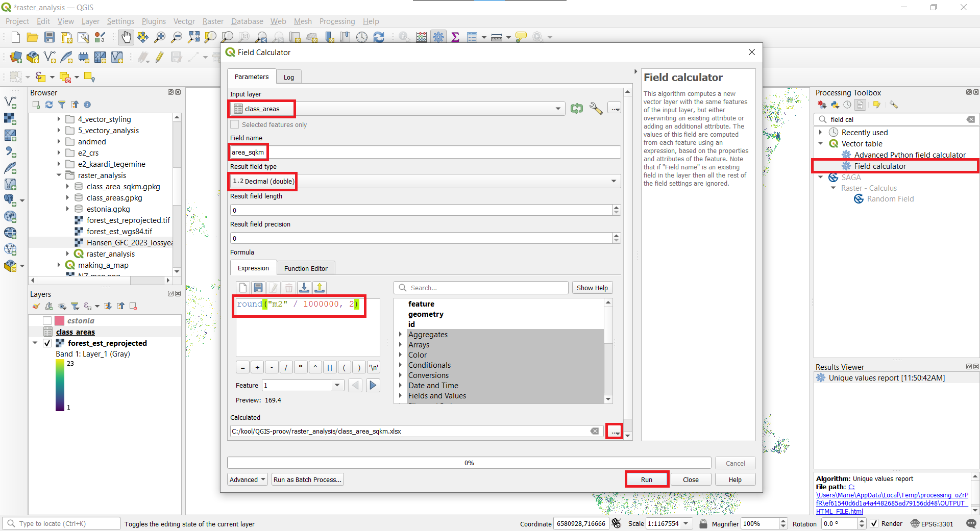The height and width of the screenshot is (531, 980).
Task: Toggle Selected features only checkbox
Action: [x=235, y=124]
